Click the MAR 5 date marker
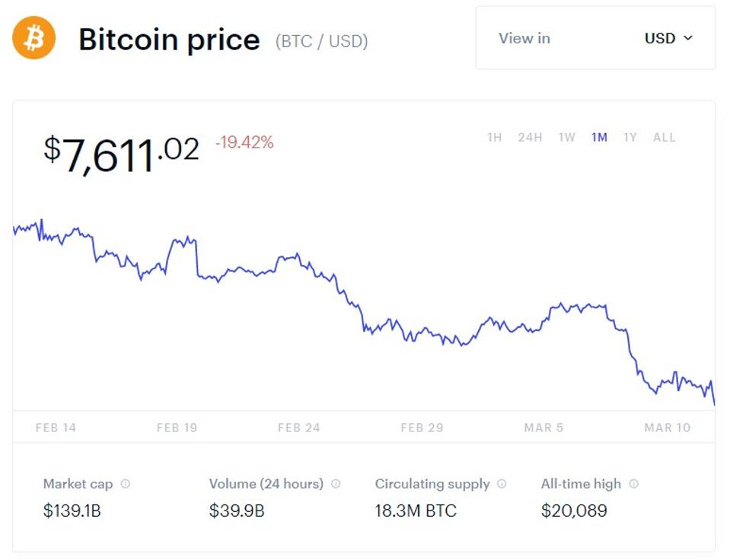This screenshot has width=730, height=560. point(544,428)
